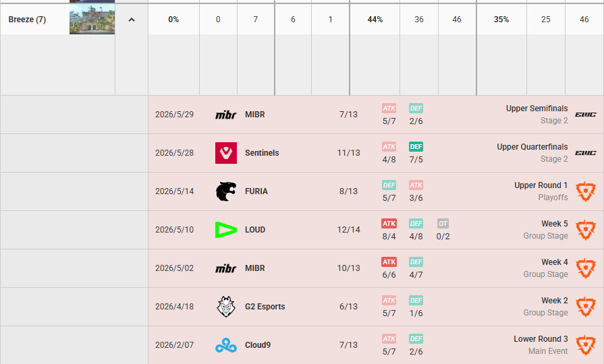604x364 pixels.
Task: Click the MIBR logo on 2026/5/29 row
Action: click(x=225, y=115)
